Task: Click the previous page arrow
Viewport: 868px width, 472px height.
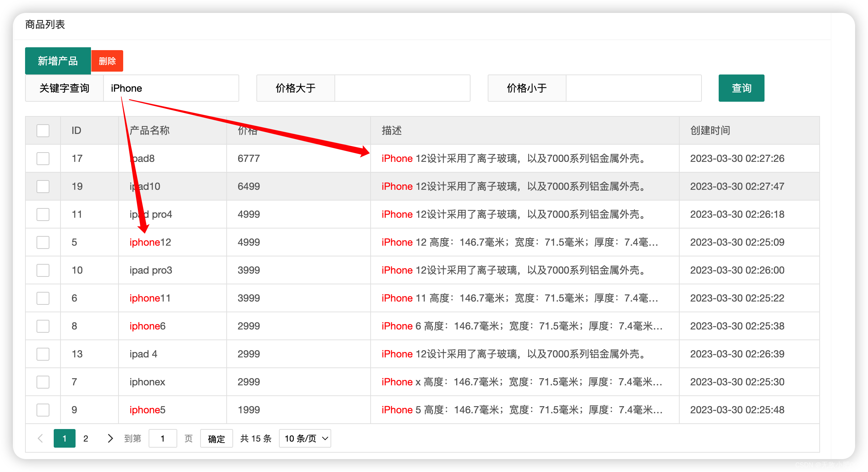Action: point(40,438)
